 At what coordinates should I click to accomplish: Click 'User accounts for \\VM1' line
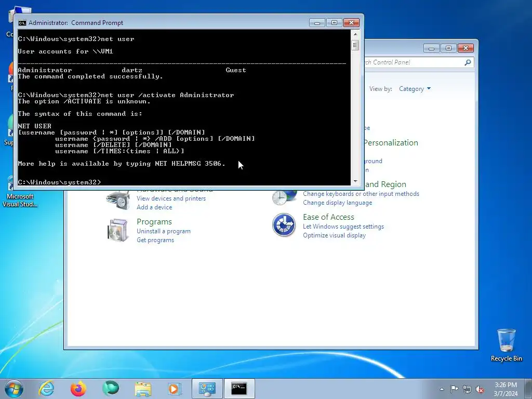tap(65, 51)
